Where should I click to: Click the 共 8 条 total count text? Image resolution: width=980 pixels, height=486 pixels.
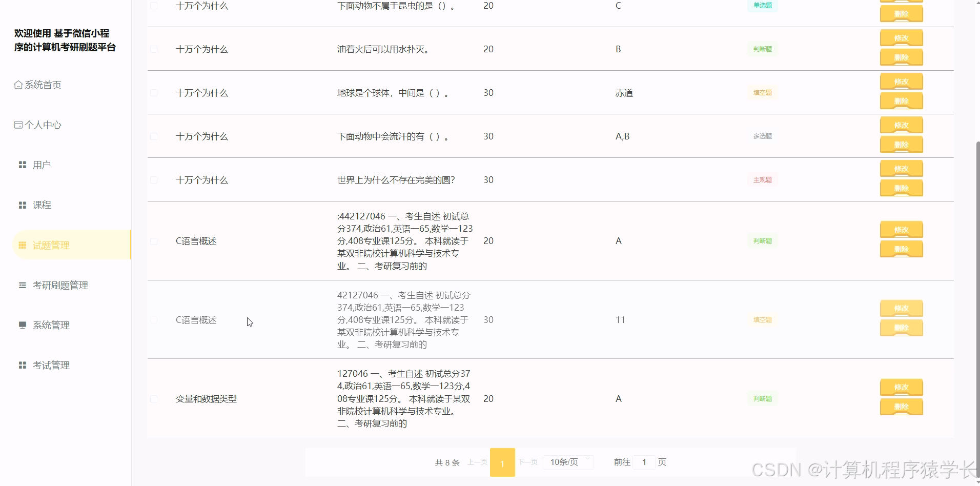tap(447, 462)
